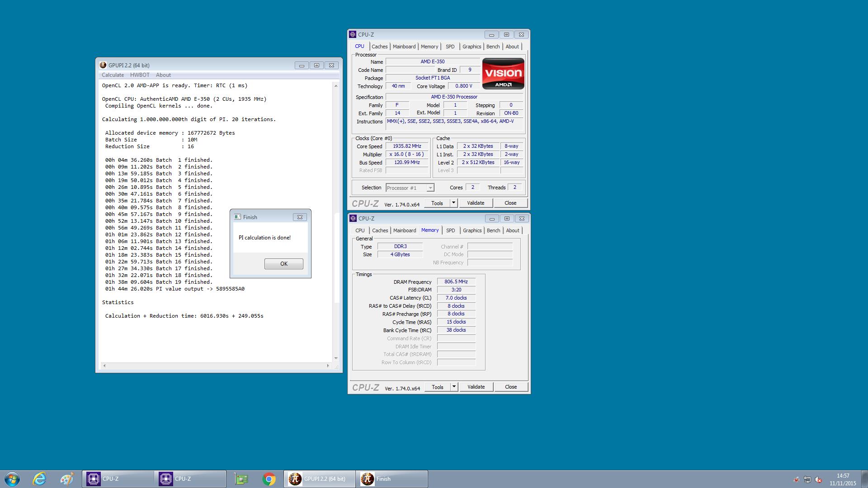Open About tab in upper CPU-Z window
Viewport: 868px width, 488px height.
(x=512, y=47)
